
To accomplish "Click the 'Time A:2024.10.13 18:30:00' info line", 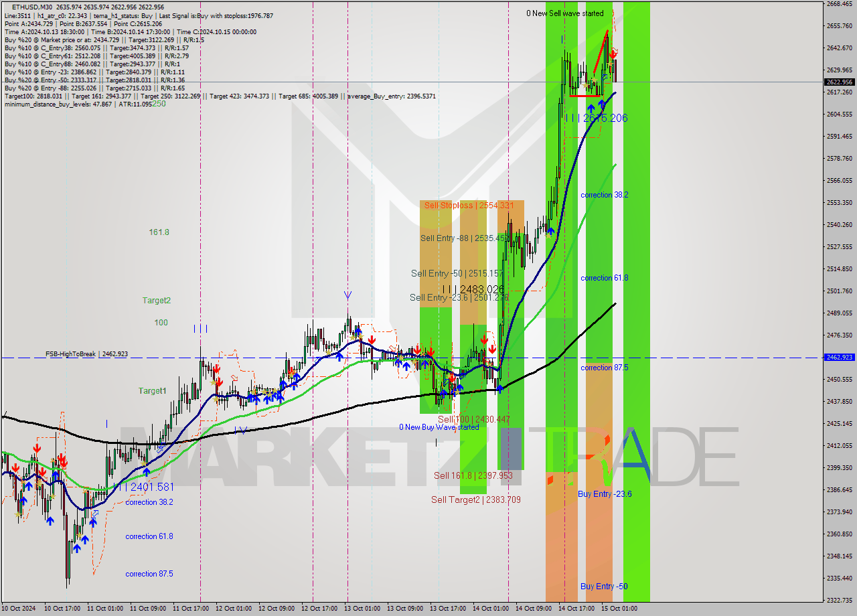I will coord(130,31).
